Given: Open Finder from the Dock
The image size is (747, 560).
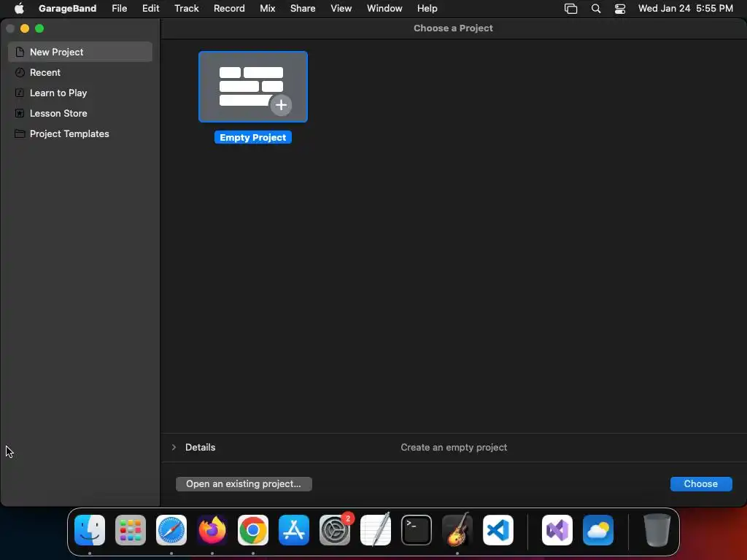Looking at the screenshot, I should 90,530.
